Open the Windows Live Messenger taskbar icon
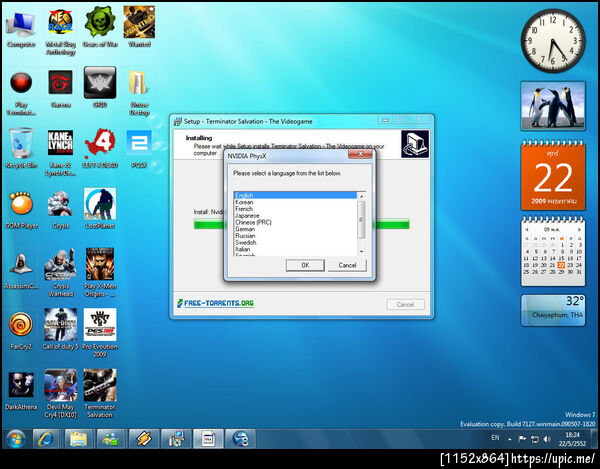This screenshot has width=600, height=469. [111, 439]
